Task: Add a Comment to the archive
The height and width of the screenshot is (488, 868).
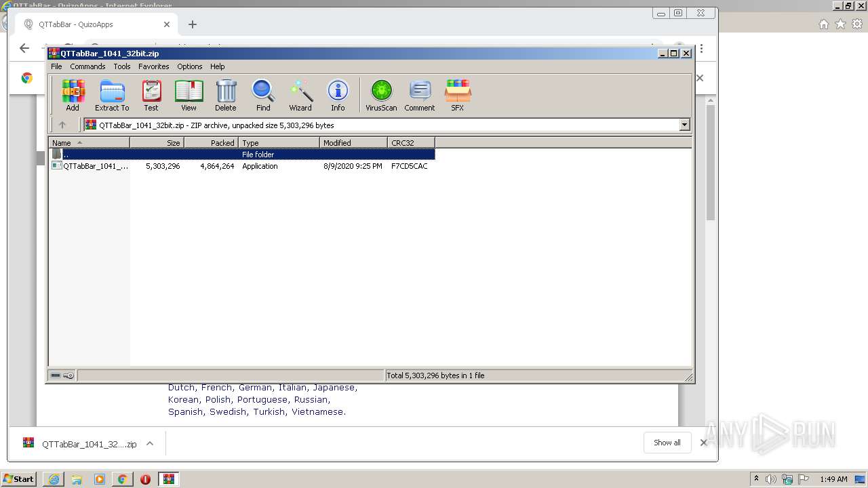Action: 420,95
